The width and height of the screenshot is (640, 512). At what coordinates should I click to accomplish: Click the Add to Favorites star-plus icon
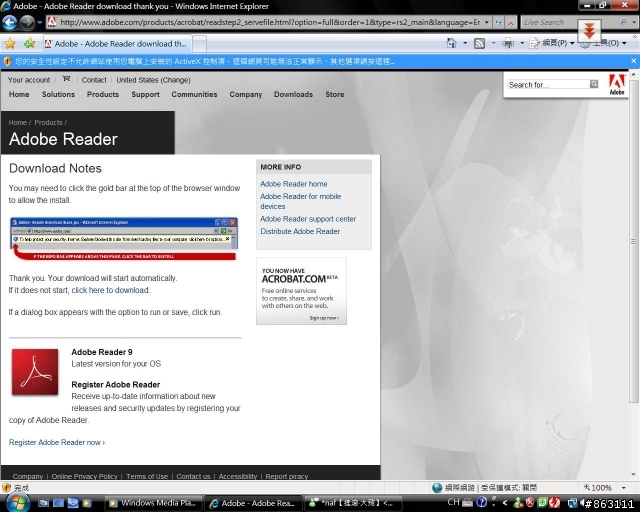pyautogui.click(x=29, y=43)
